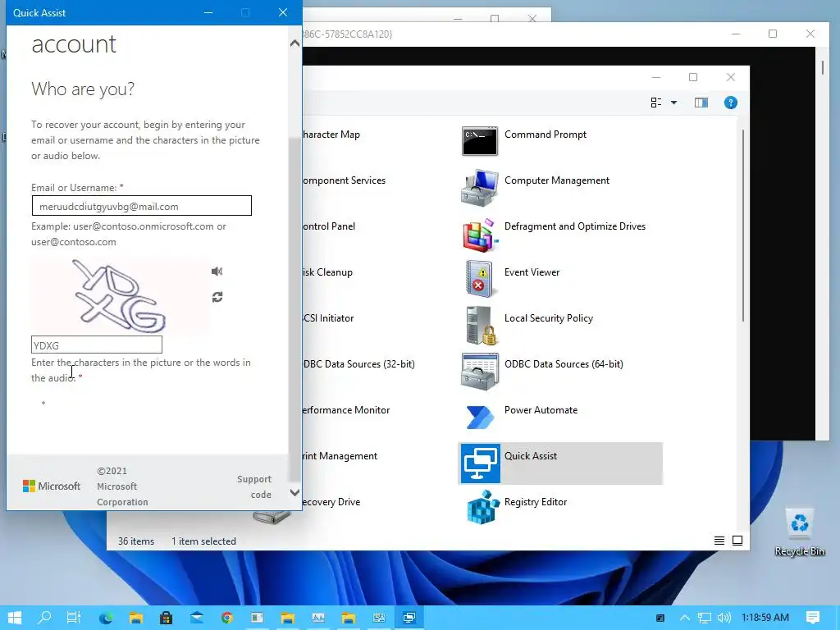The height and width of the screenshot is (630, 840).
Task: Click the folder window vertical scrollbar
Action: (743, 225)
